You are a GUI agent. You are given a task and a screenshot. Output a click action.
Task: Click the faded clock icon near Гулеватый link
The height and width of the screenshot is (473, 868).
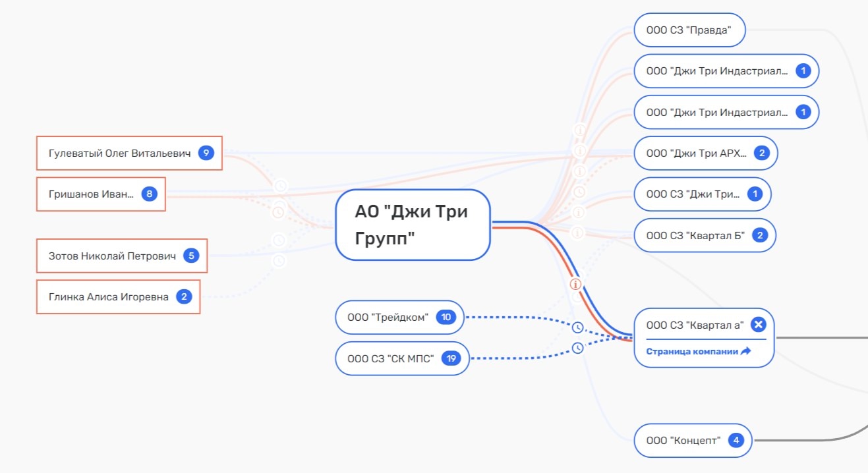click(280, 186)
